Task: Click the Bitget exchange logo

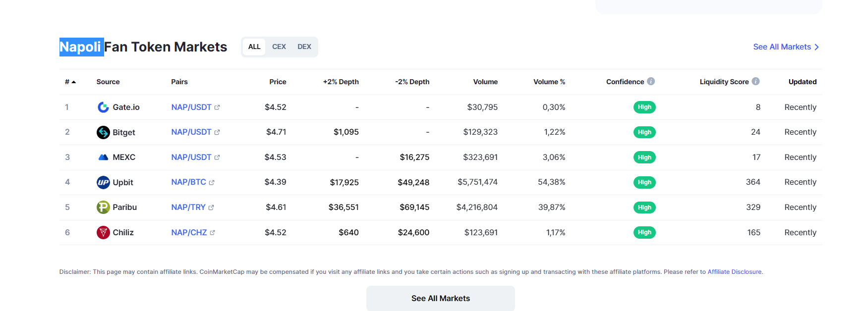Action: click(x=103, y=132)
